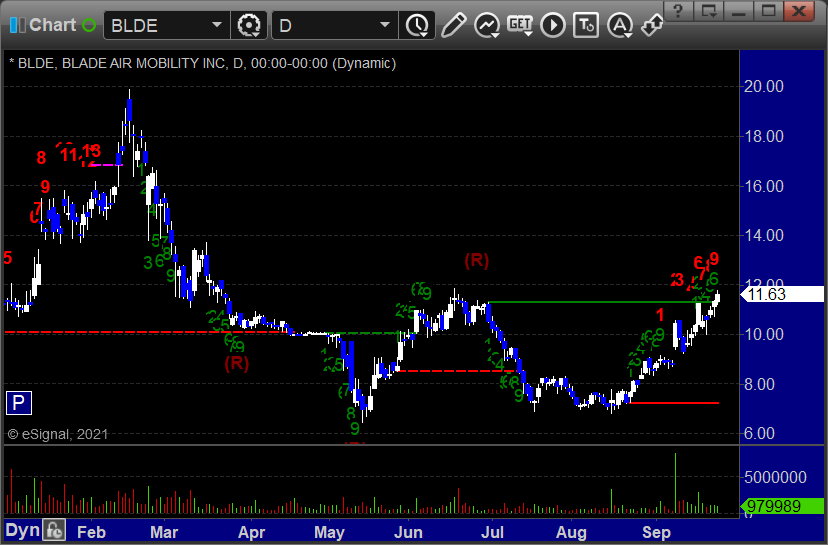828x545 pixels.
Task: Click the 5000000 volume axis label
Action: point(775,477)
